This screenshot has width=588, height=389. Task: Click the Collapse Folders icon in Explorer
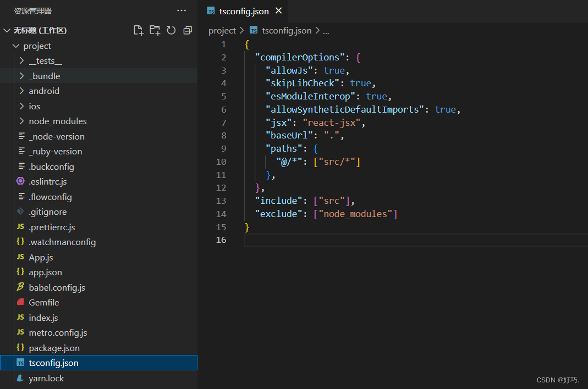187,30
